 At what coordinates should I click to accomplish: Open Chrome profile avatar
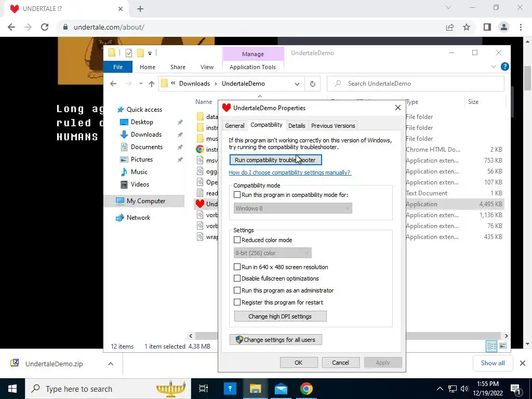tap(504, 27)
